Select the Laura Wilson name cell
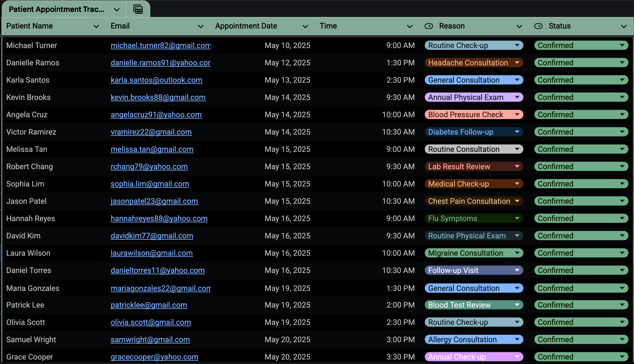This screenshot has height=364, width=634. click(28, 253)
